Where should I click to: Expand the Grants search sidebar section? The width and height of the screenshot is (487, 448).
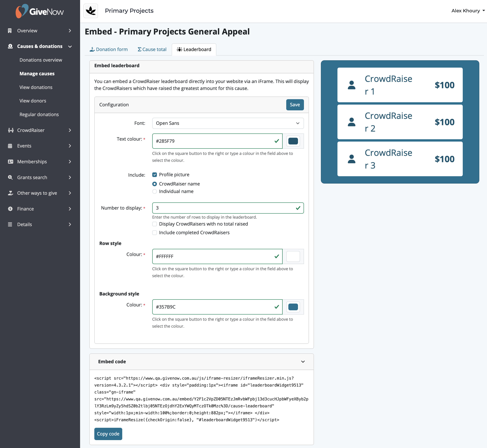coord(70,177)
